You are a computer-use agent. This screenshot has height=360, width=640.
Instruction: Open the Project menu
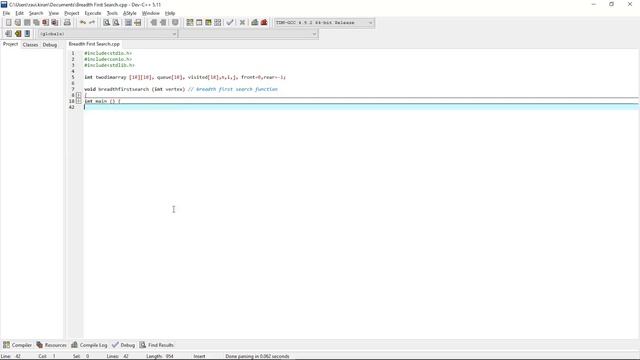coord(72,13)
